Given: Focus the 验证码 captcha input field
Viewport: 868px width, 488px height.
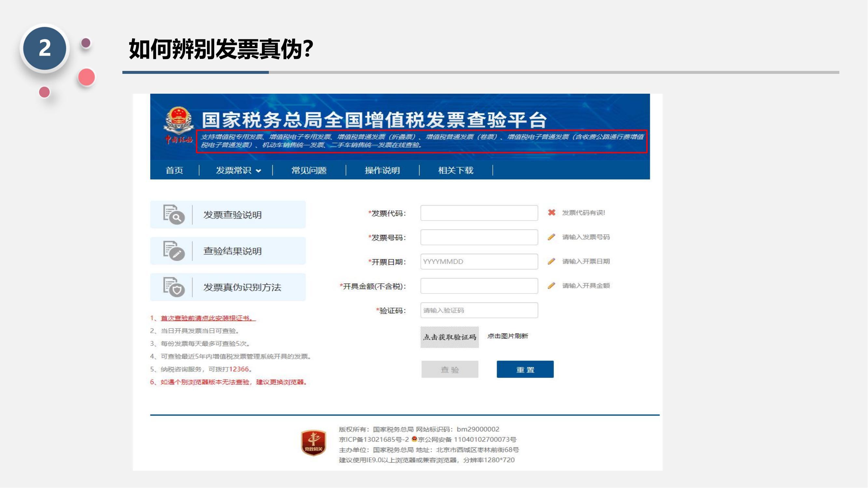Looking at the screenshot, I should point(479,310).
